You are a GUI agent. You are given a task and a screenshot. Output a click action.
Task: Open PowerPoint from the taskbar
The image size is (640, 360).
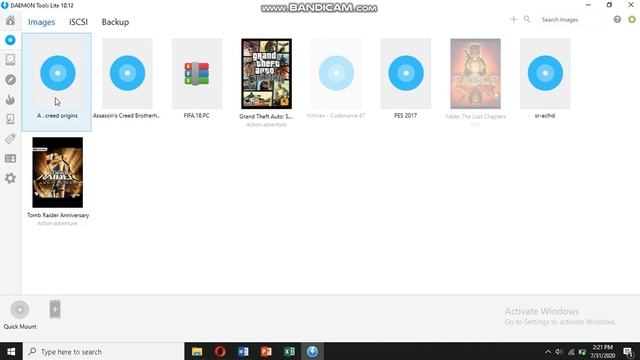pos(266,351)
